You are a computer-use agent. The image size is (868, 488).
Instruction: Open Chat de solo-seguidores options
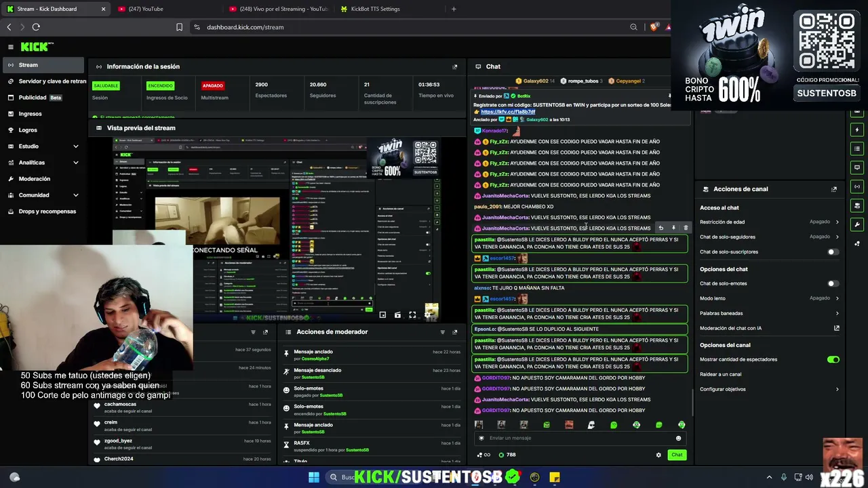(770, 237)
